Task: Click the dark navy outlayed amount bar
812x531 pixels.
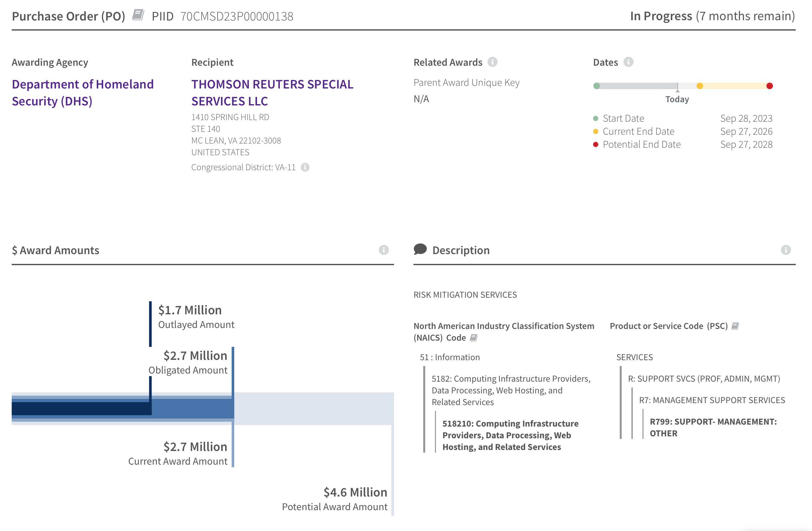Action: coord(81,408)
